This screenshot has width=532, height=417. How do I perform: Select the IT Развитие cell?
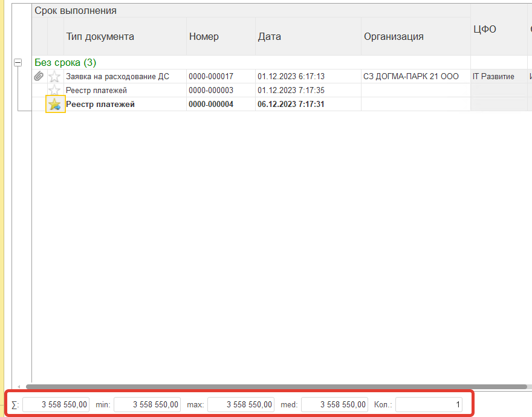(x=493, y=76)
